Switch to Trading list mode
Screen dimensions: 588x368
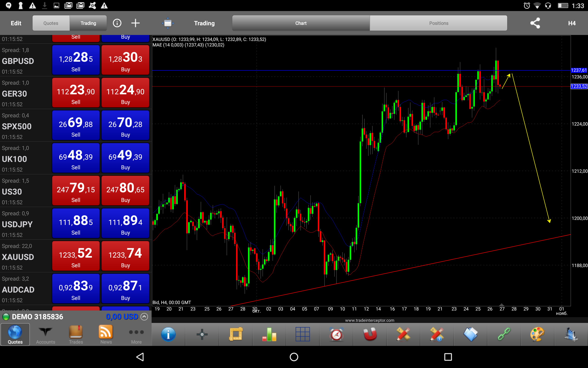tap(88, 23)
